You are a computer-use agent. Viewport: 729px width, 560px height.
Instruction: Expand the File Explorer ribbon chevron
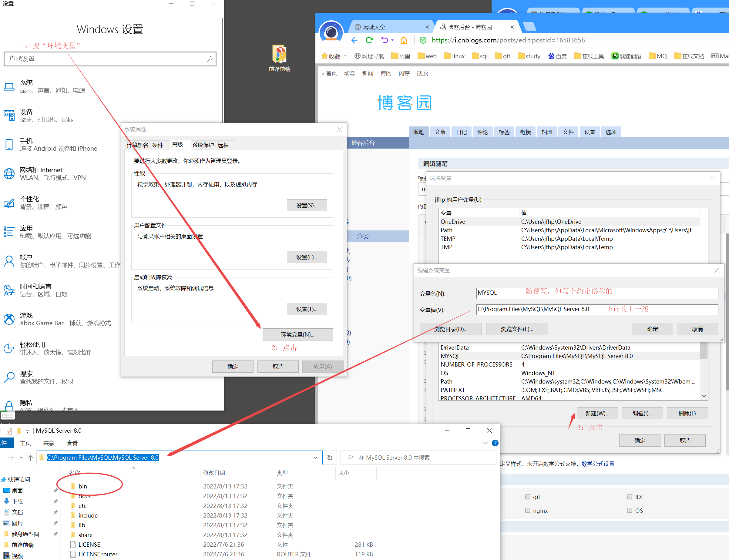485,443
